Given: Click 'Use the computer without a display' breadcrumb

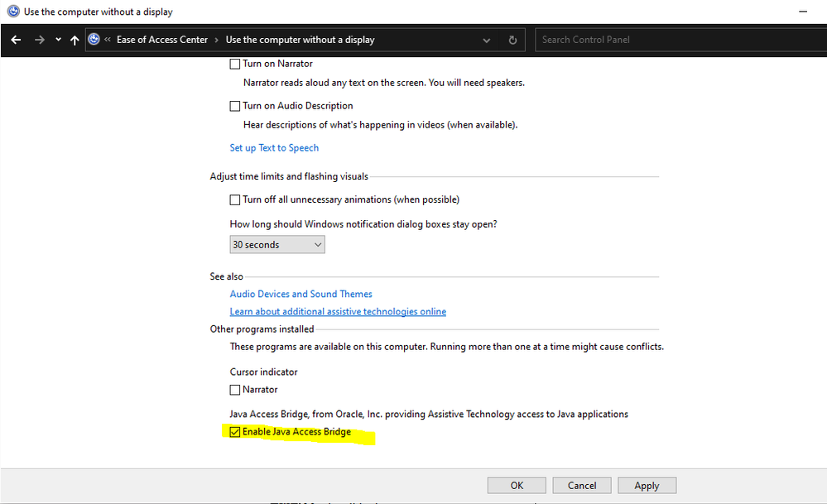Looking at the screenshot, I should (300, 40).
